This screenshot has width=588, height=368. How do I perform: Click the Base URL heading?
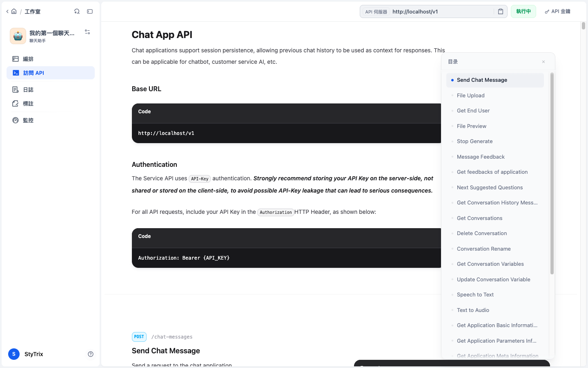146,89
